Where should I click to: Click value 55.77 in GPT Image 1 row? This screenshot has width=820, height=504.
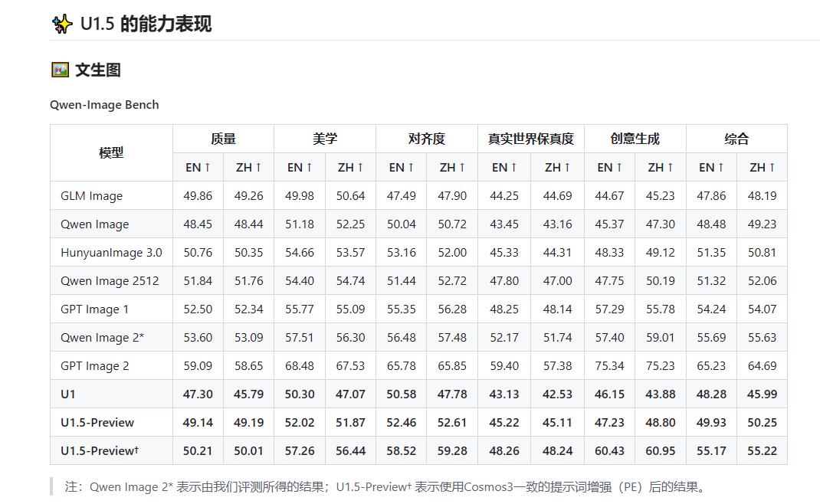point(300,309)
